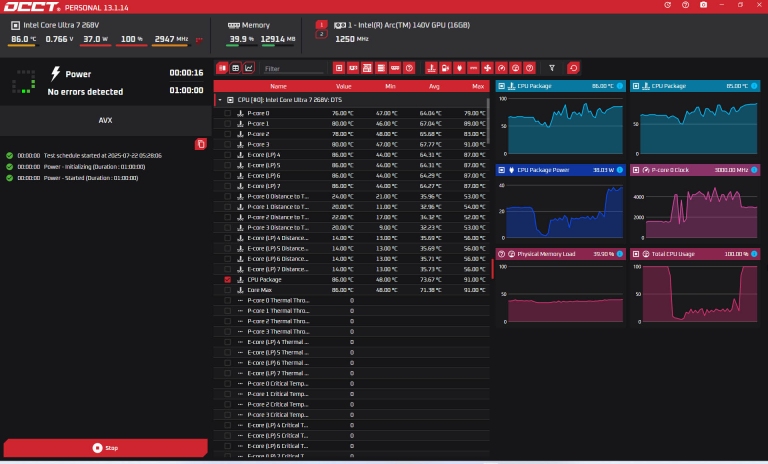Click inside the Filter text field
Image resolution: width=768 pixels, height=464 pixels.
(x=294, y=69)
